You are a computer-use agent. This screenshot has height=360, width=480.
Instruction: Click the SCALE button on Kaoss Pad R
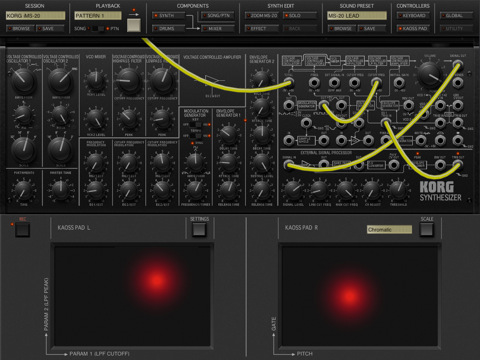point(426,230)
